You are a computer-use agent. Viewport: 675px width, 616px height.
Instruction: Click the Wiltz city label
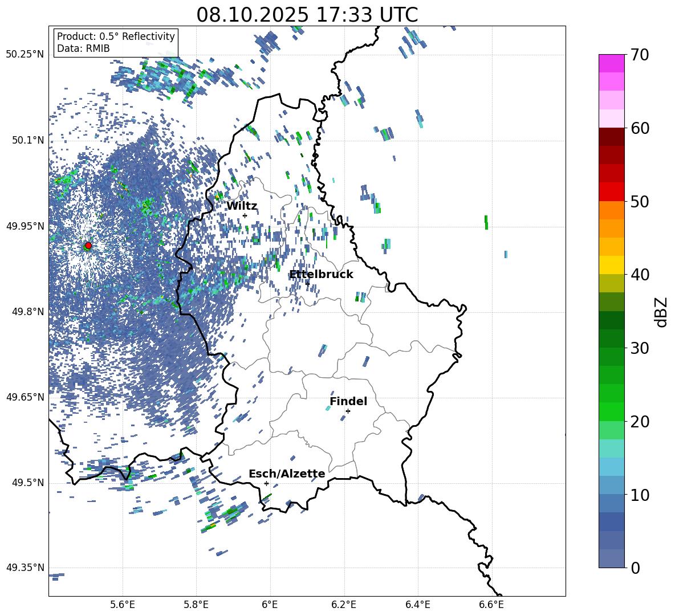[x=242, y=206]
